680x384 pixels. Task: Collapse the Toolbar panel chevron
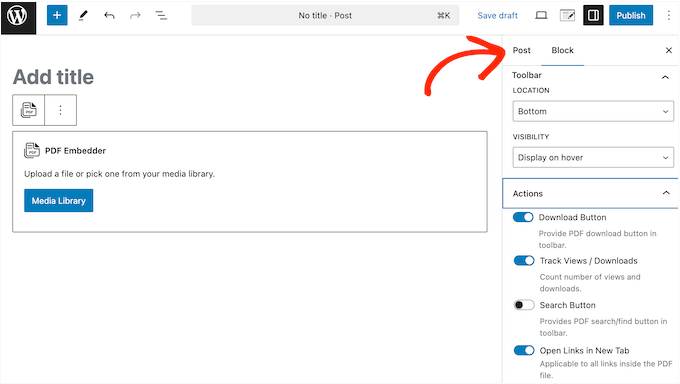pyautogui.click(x=665, y=77)
